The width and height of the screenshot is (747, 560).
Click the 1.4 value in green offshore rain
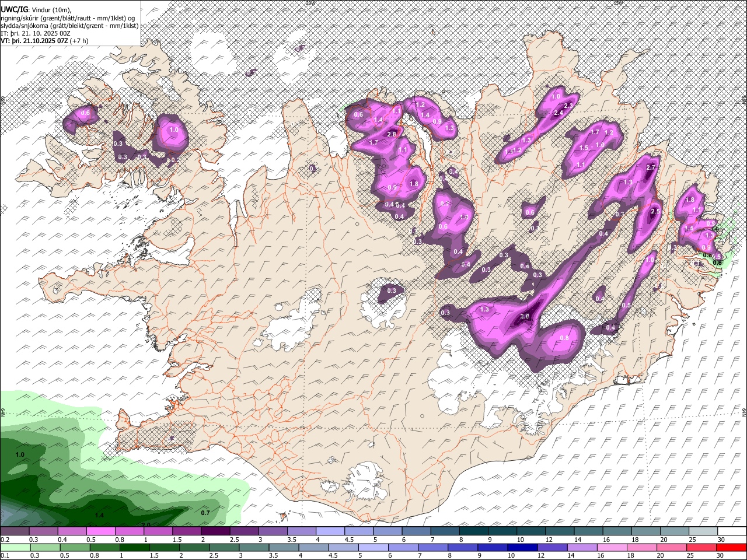[99, 516]
